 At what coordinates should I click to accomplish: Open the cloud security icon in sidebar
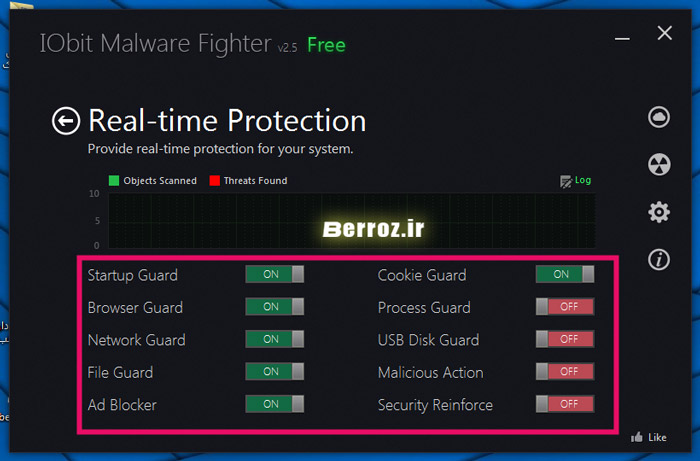tap(658, 117)
